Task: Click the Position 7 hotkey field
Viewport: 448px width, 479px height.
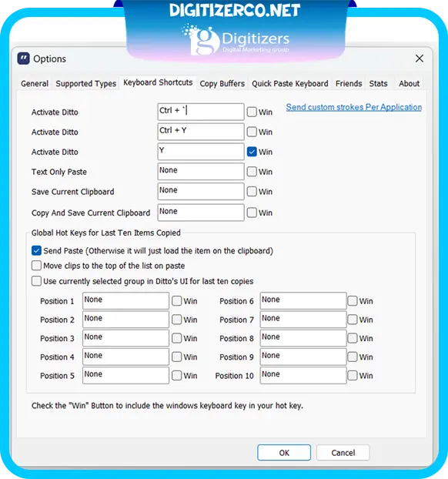Action: coord(303,320)
